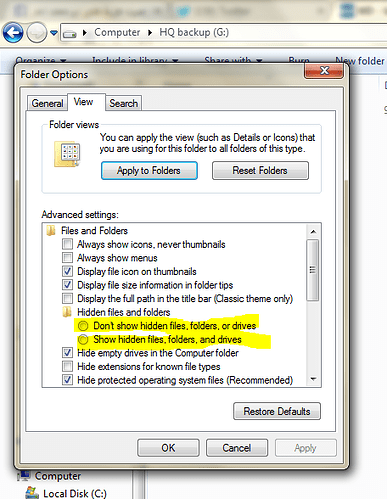Click HQ backup (G:) breadcrumb
Image resolution: width=387 pixels, height=499 pixels.
pos(194,32)
